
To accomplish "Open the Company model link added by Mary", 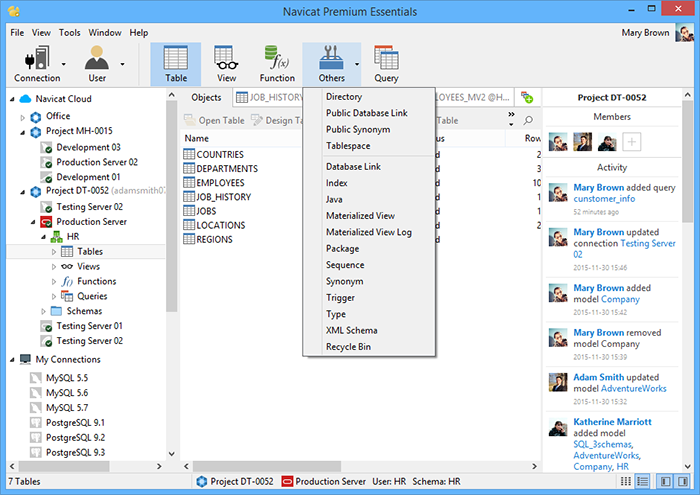I will click(x=621, y=299).
